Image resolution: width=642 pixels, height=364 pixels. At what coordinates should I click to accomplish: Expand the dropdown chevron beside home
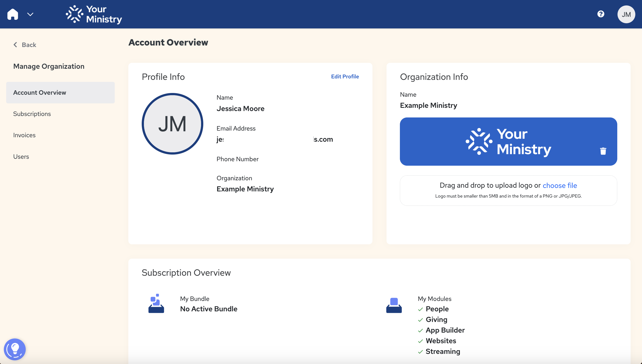click(30, 15)
